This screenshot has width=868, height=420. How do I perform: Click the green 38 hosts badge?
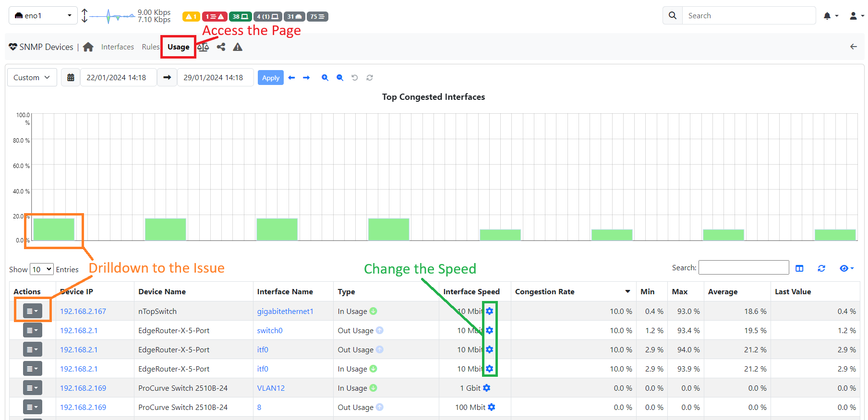(x=240, y=16)
